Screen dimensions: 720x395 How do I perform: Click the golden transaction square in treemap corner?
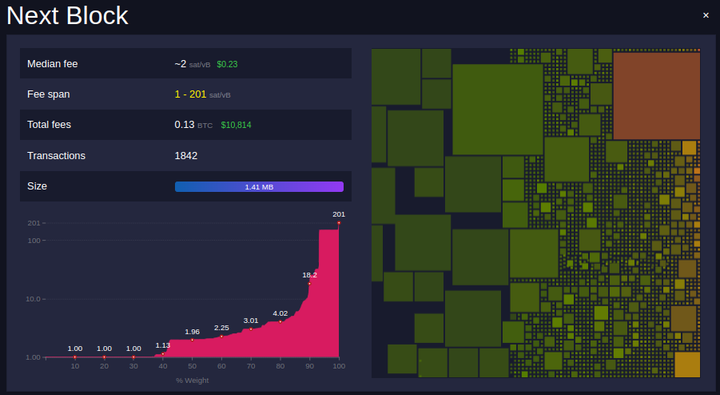pyautogui.click(x=687, y=365)
